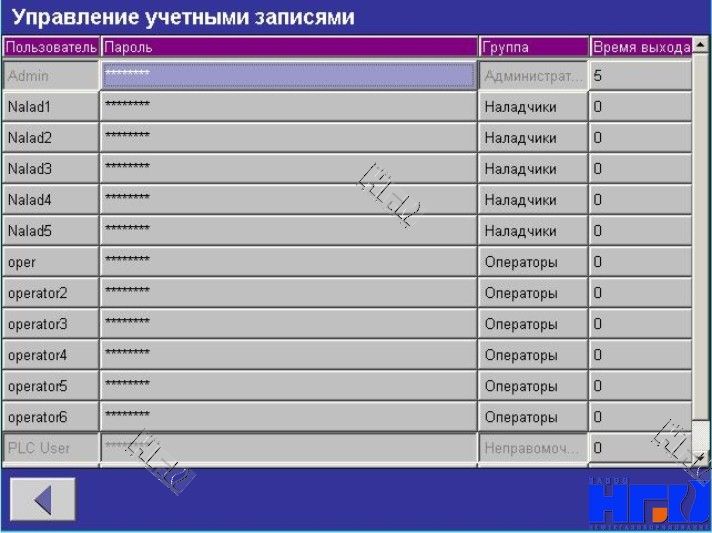Image resolution: width=712 pixels, height=533 pixels.
Task: Click the Пароль column header
Action: (288, 47)
